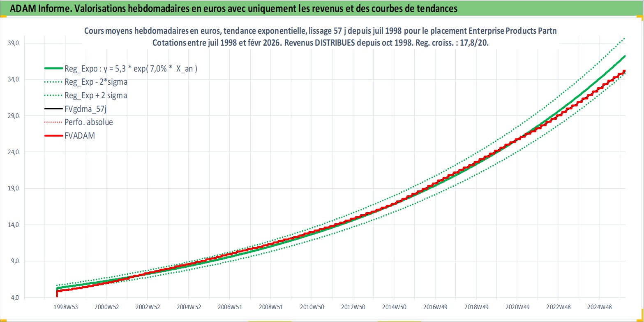Click the x-axis label 2016W49
This screenshot has width=644, height=322.
point(435,307)
